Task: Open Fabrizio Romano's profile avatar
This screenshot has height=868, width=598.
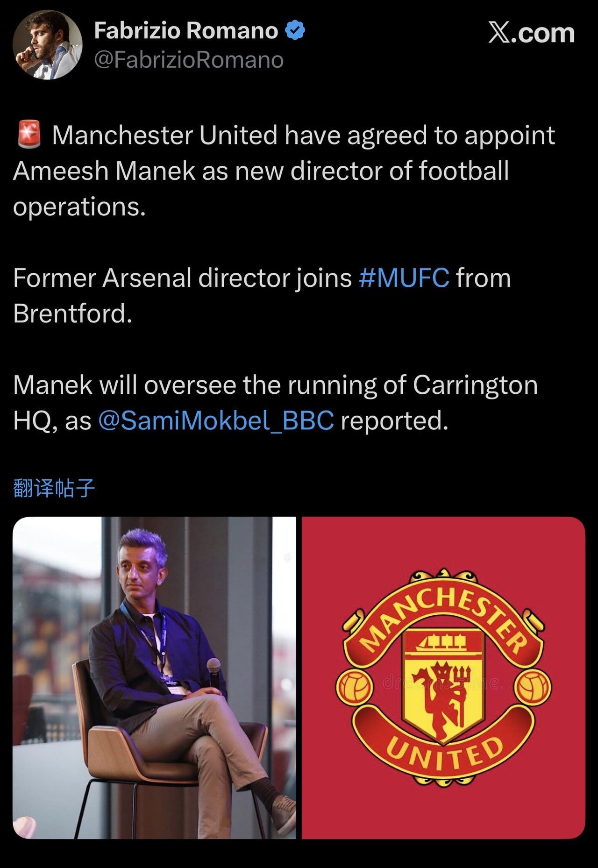Action: (x=48, y=45)
